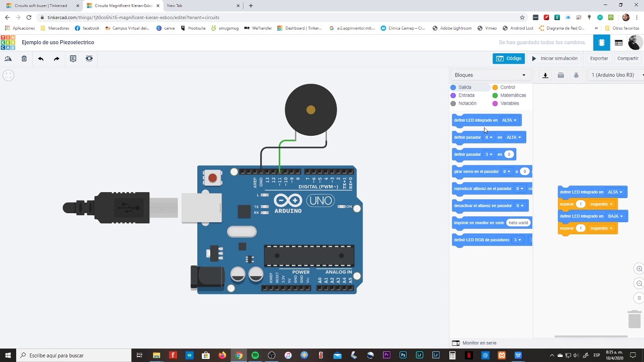
Task: Start simulation with Iniciar simulación
Action: click(555, 59)
